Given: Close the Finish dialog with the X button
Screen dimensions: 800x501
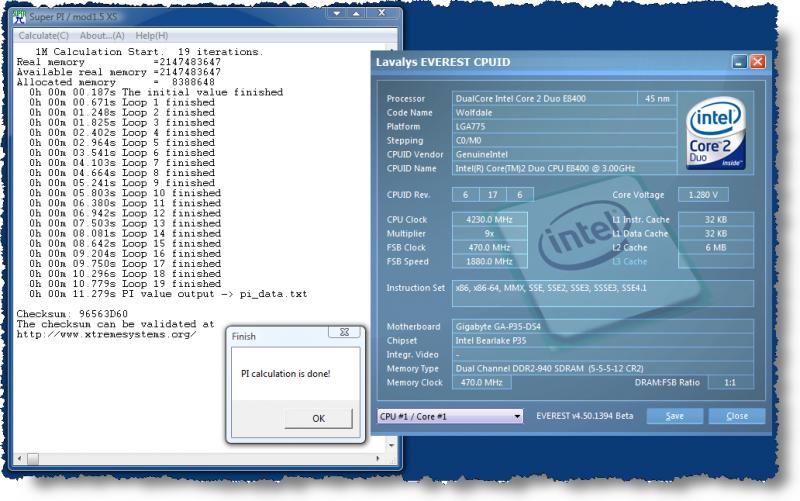Looking at the screenshot, I should pos(344,332).
